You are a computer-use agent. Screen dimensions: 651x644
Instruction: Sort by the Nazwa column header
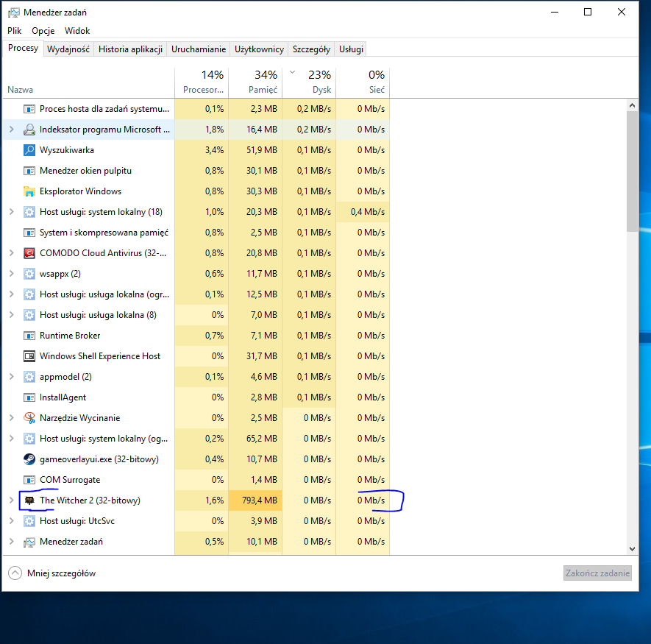pos(88,83)
